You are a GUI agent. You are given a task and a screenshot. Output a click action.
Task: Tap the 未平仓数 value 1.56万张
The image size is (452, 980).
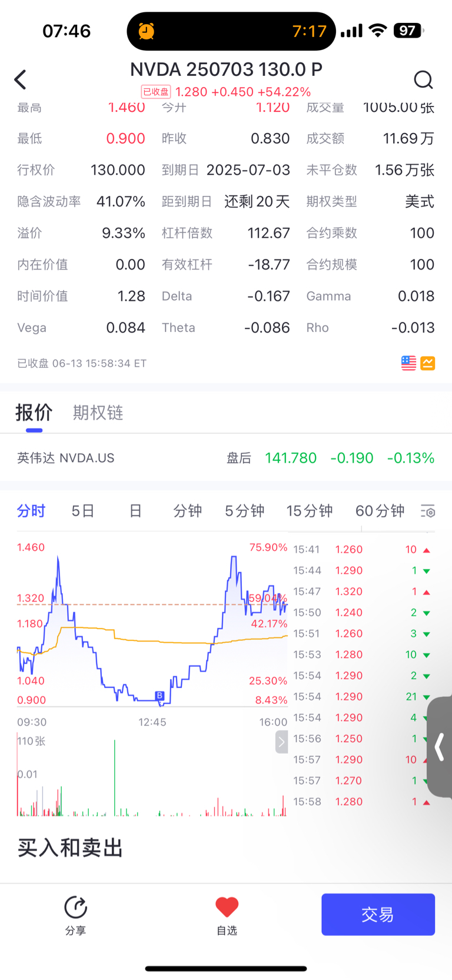point(404,170)
